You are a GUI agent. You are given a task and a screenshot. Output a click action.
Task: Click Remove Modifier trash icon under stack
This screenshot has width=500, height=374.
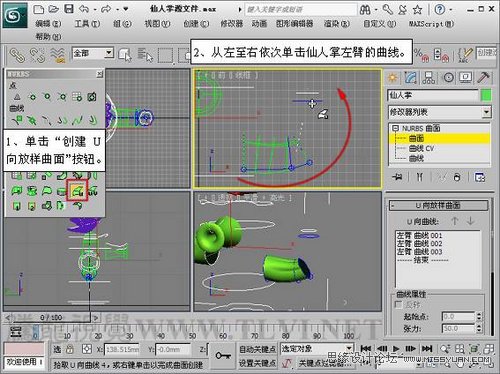pos(457,177)
